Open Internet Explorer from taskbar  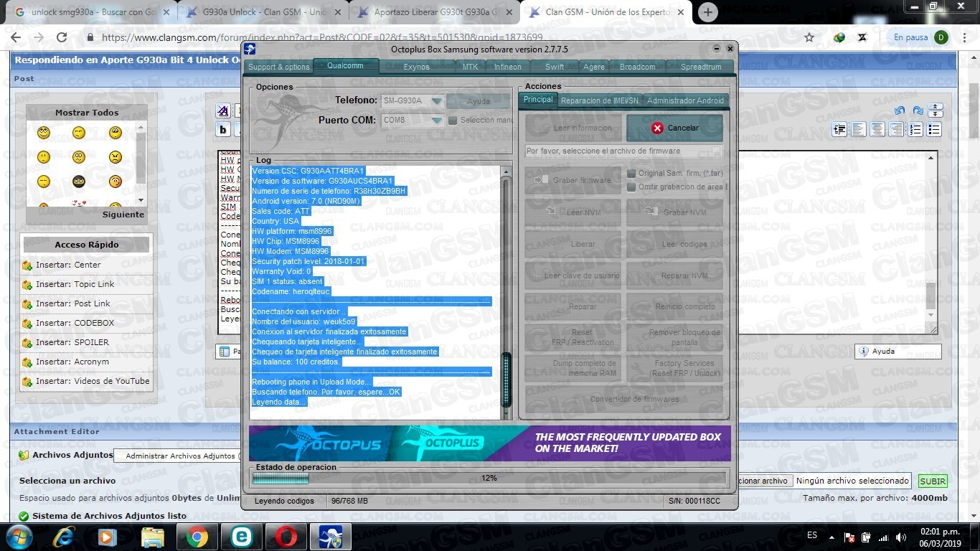(x=63, y=537)
